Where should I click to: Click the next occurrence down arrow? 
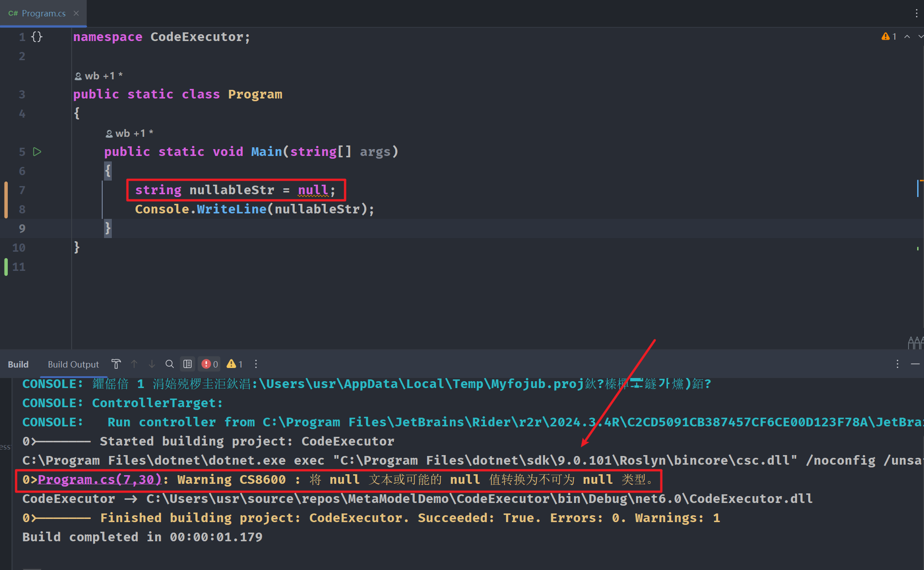click(152, 364)
